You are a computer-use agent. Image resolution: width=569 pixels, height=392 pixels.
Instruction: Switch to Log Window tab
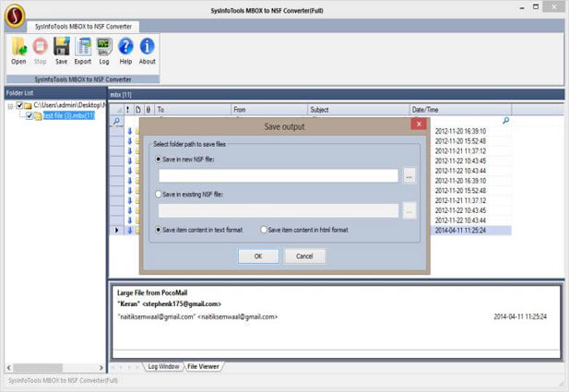(163, 366)
